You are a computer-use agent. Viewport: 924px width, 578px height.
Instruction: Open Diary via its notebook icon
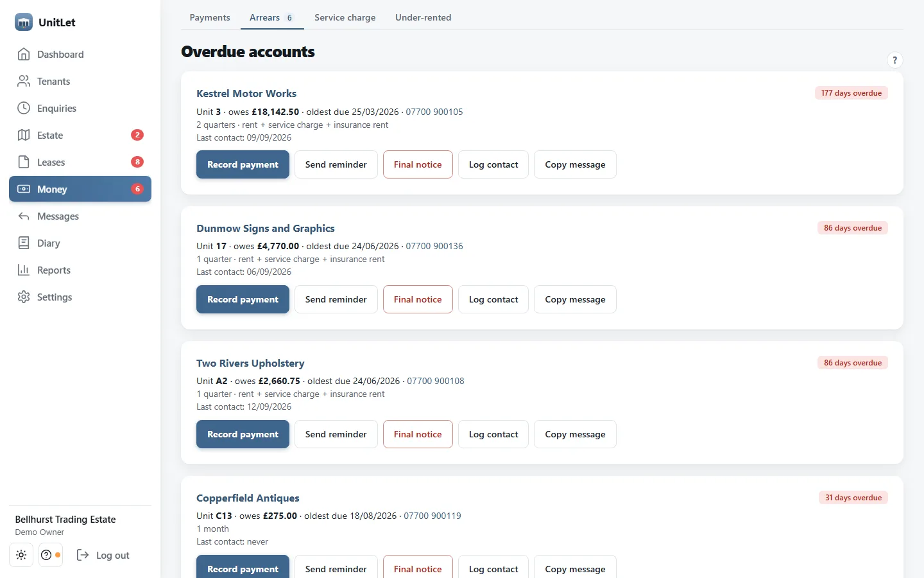pos(24,243)
